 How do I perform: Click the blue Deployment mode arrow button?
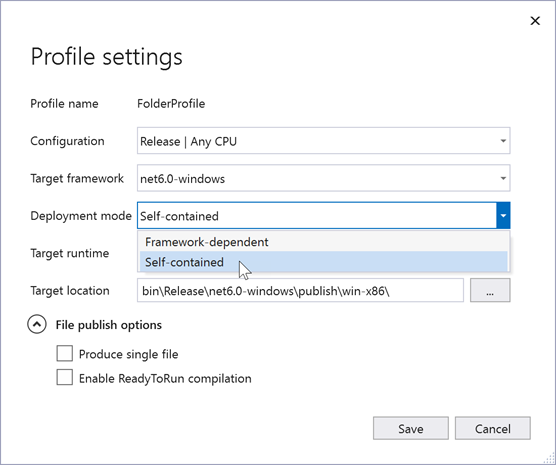pos(503,216)
